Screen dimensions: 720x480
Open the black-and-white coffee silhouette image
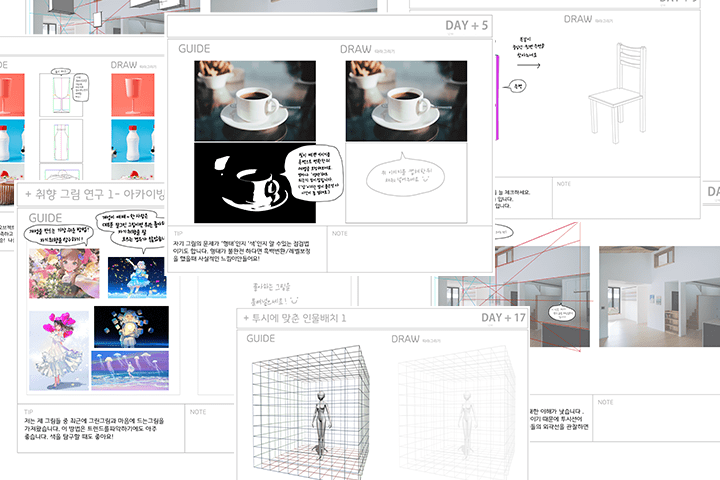[254, 183]
